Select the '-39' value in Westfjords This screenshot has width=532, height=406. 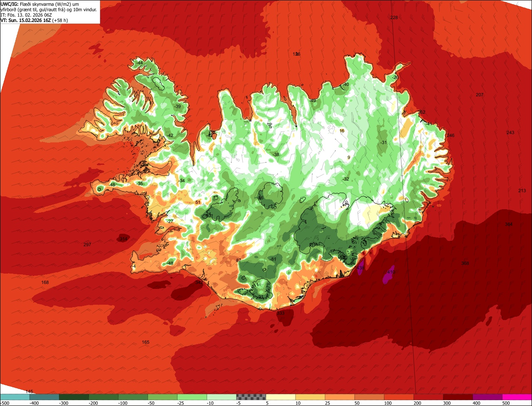tap(177, 107)
